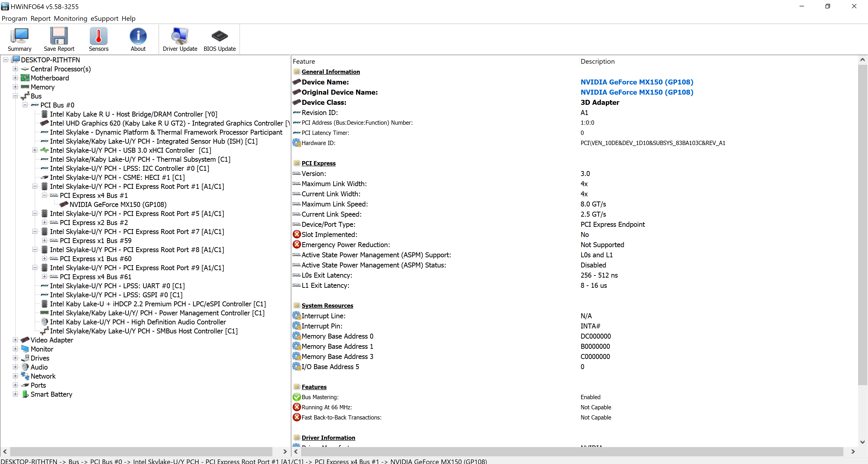Click the PCI Express section heading
This screenshot has height=464, width=868.
tap(318, 163)
